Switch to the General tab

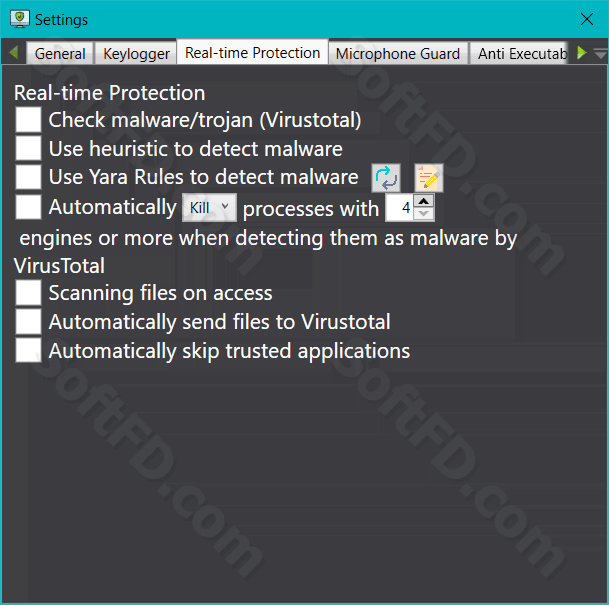click(60, 53)
